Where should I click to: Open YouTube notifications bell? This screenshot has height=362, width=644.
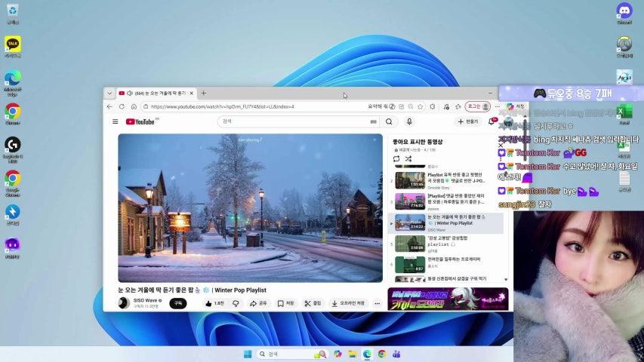491,121
